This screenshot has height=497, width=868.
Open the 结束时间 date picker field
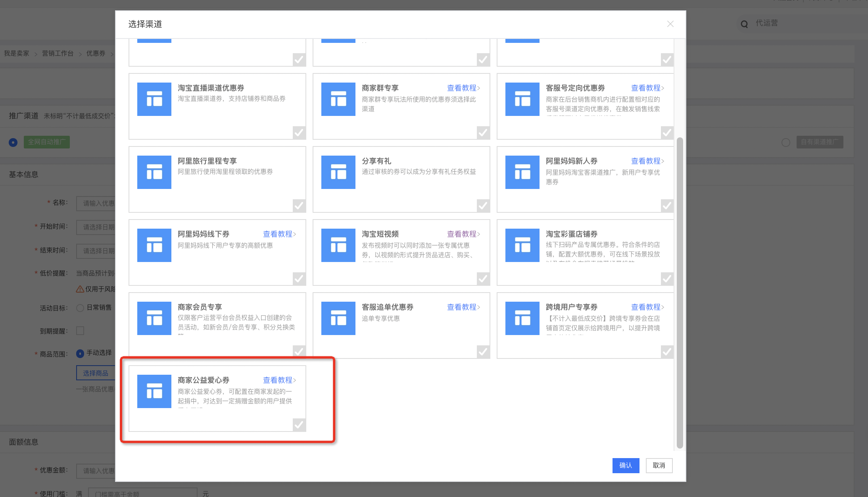(x=96, y=251)
